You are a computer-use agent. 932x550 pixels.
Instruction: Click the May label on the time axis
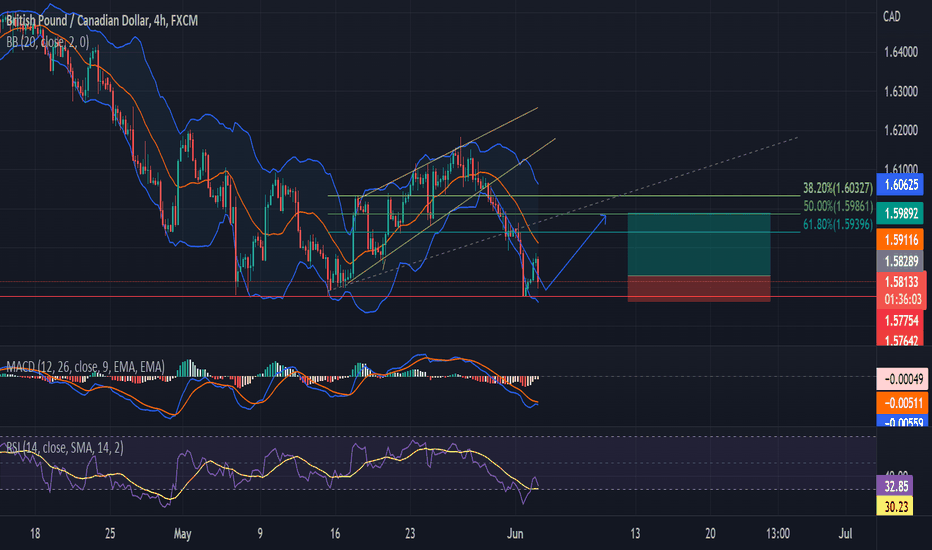click(182, 533)
